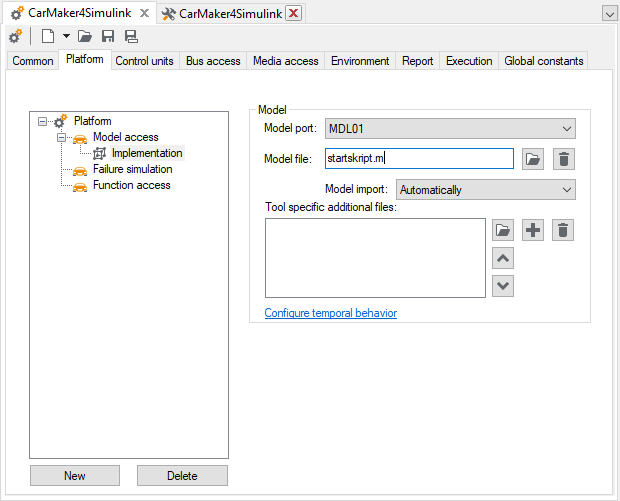Image resolution: width=620 pixels, height=501 pixels.
Task: Open Configure temporal behavior link
Action: pyautogui.click(x=331, y=313)
